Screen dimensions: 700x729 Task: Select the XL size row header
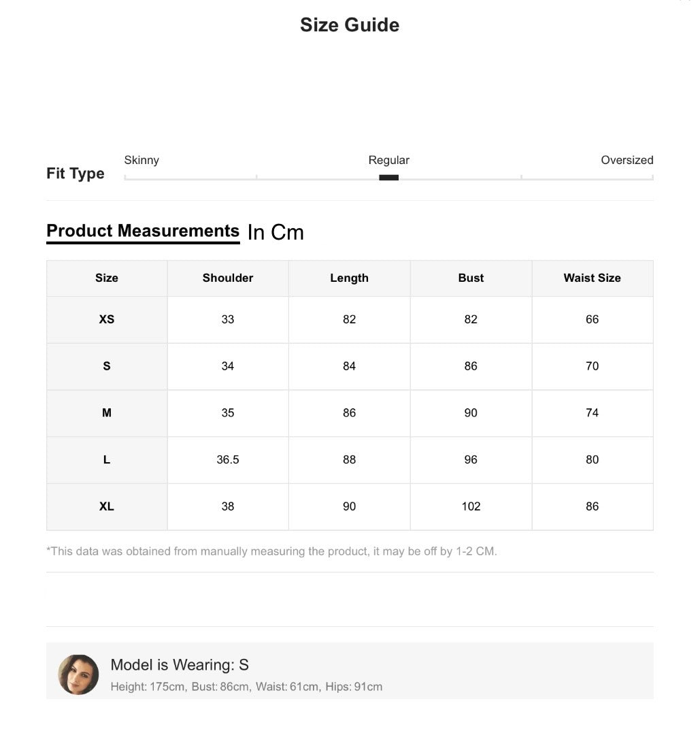[107, 507]
